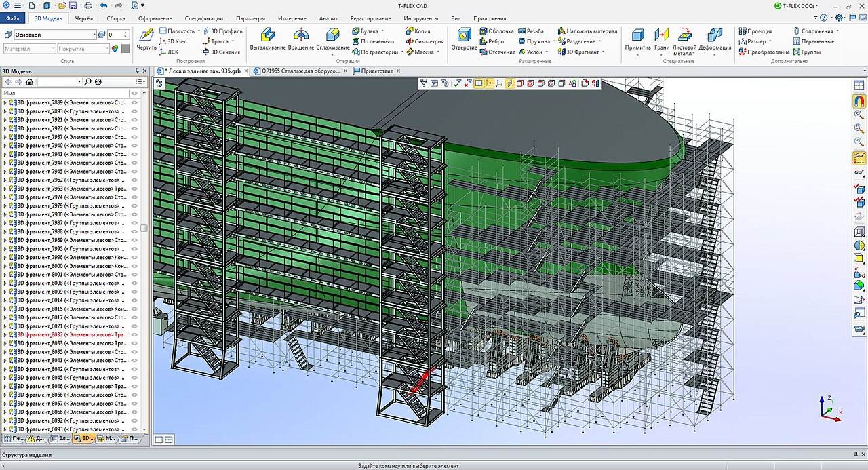
Task: Click the zoom-in magnifier on right toolbar
Action: 859,115
